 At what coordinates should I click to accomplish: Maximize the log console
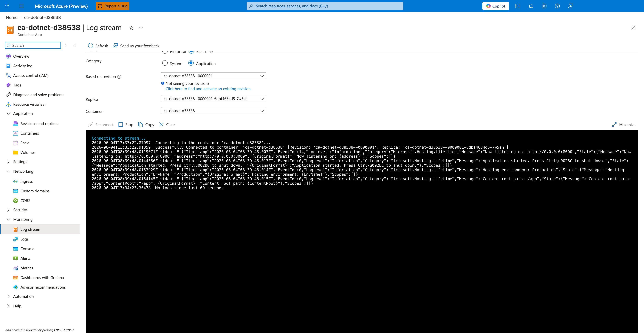(624, 125)
